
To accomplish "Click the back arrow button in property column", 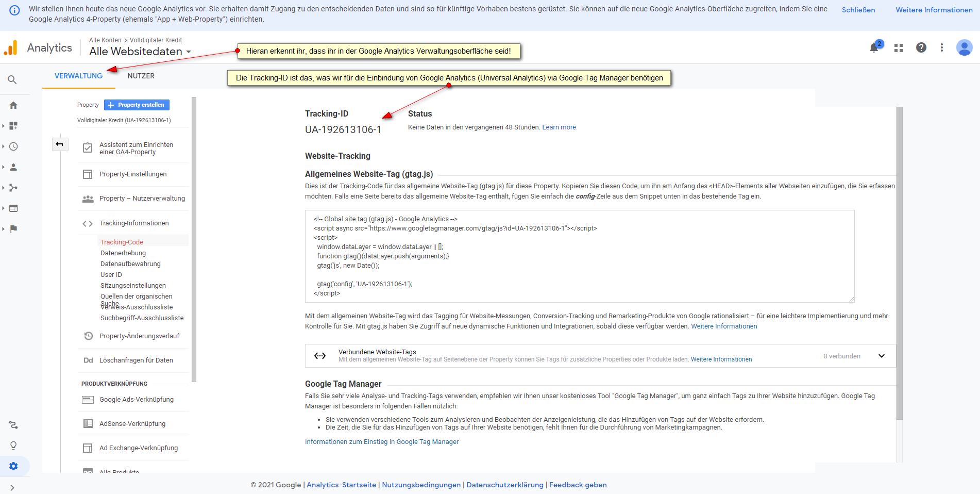I will [60, 144].
